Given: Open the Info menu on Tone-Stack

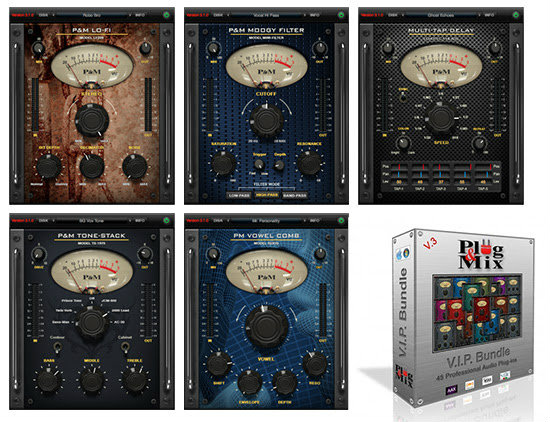Looking at the screenshot, I should click(x=140, y=221).
